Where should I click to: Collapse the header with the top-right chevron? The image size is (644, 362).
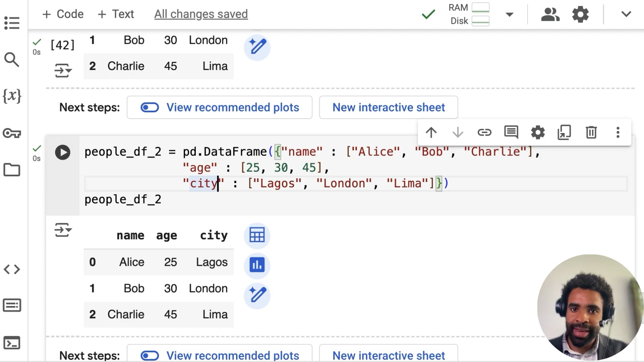[x=626, y=14]
